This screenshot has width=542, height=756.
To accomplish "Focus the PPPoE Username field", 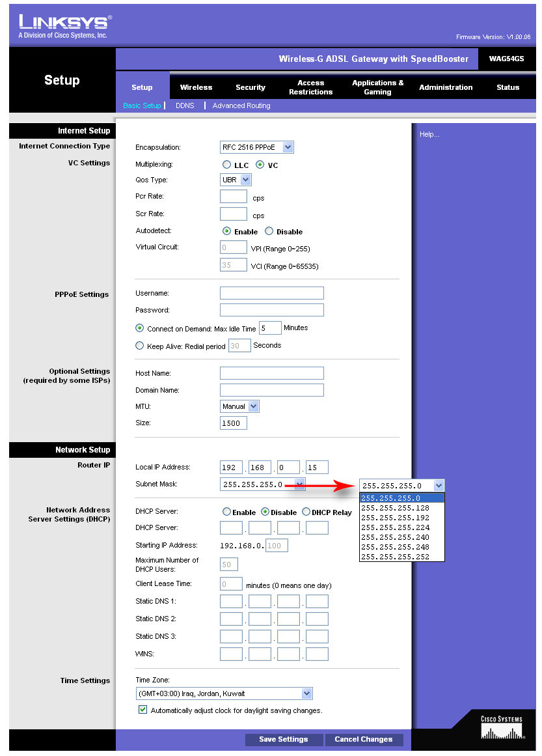I will coord(272,293).
